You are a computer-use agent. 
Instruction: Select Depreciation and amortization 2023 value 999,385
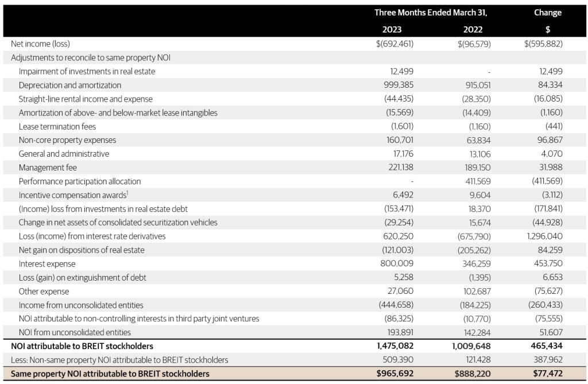399,85
